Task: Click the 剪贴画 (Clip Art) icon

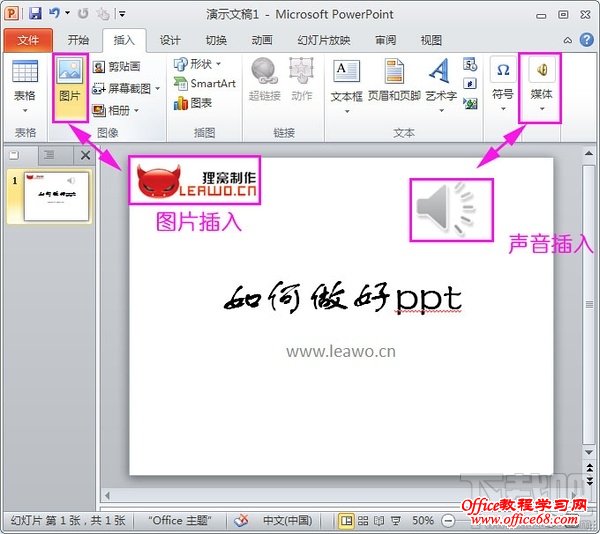Action: pyautogui.click(x=100, y=67)
